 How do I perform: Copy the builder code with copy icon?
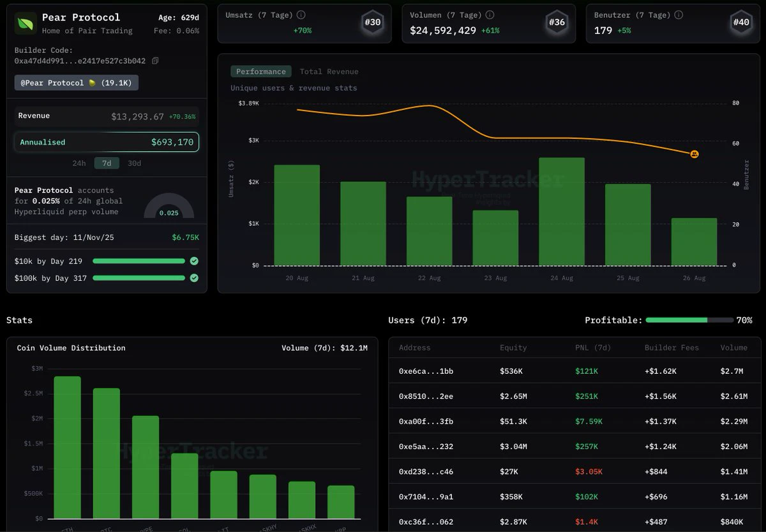coord(155,61)
